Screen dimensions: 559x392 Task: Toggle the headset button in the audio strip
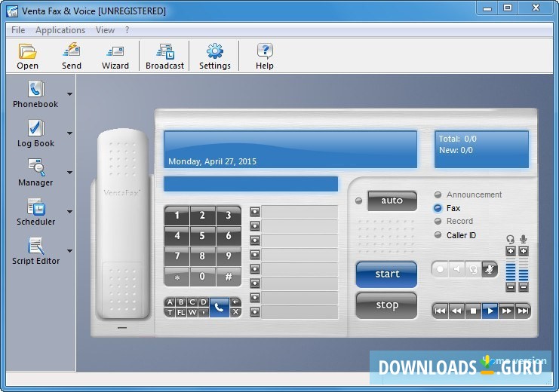pyautogui.click(x=473, y=269)
